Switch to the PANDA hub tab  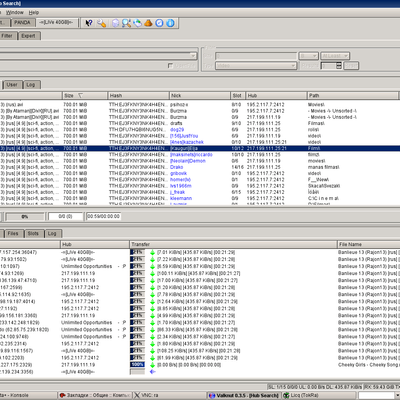[22, 23]
